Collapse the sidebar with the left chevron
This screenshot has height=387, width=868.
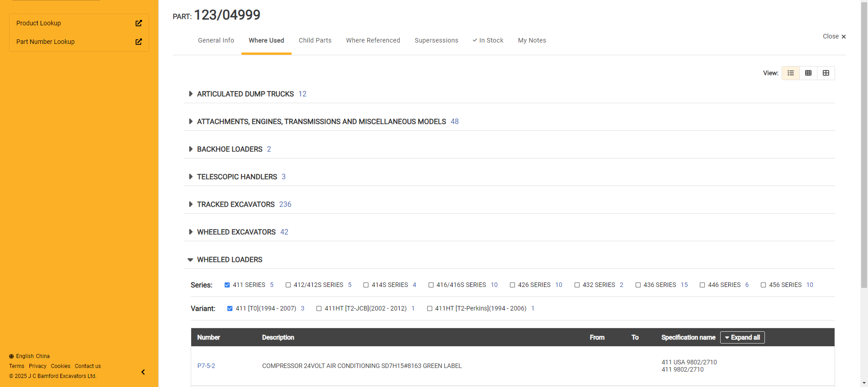pos(143,372)
